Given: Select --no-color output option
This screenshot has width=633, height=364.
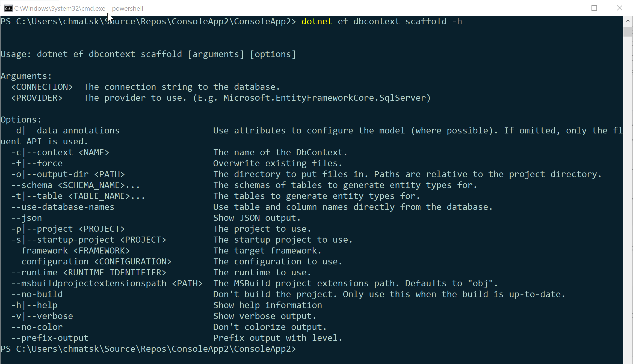Looking at the screenshot, I should point(37,327).
